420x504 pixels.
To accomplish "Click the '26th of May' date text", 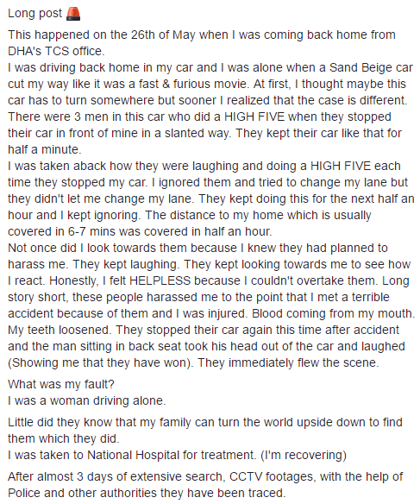I will coord(163,35).
